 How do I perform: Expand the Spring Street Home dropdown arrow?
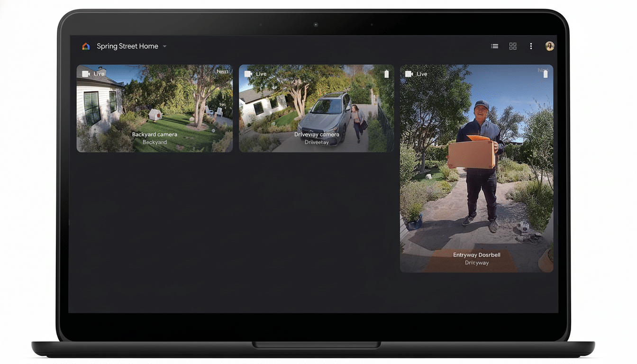tap(164, 46)
